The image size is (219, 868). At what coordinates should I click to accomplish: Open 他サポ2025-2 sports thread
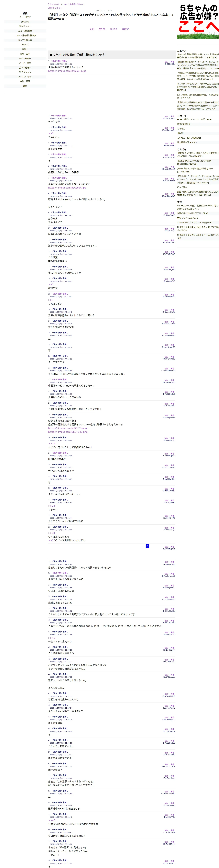pos(184,124)
